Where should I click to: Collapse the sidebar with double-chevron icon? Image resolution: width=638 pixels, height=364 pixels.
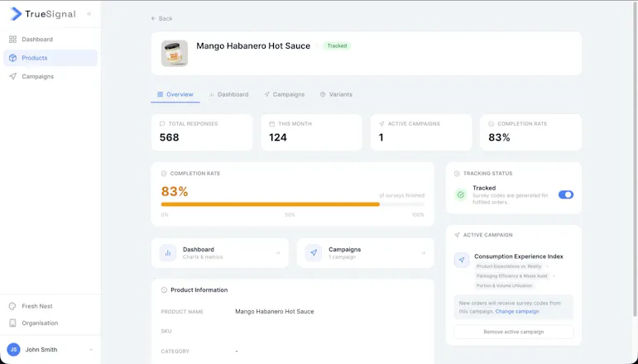click(x=89, y=14)
